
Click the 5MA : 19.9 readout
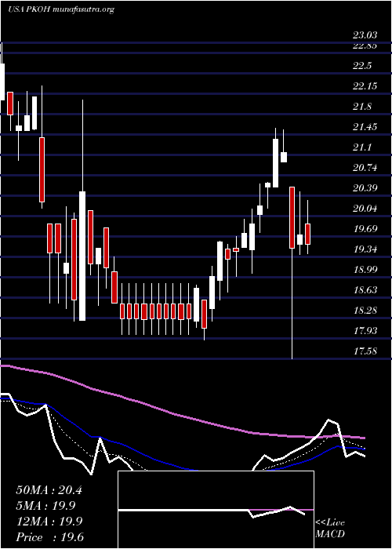coord(45,506)
